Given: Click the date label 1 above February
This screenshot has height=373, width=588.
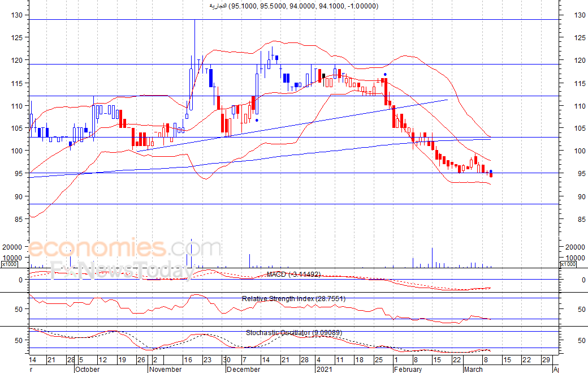Looking at the screenshot, I should (396, 360).
